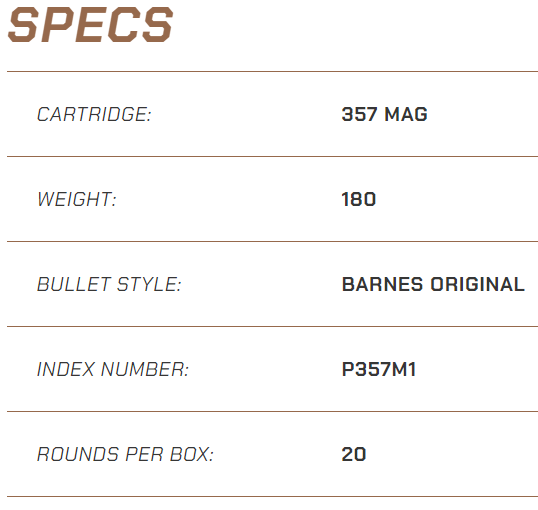Click the SPECS heading
This screenshot has height=510, width=538.
(x=90, y=25)
